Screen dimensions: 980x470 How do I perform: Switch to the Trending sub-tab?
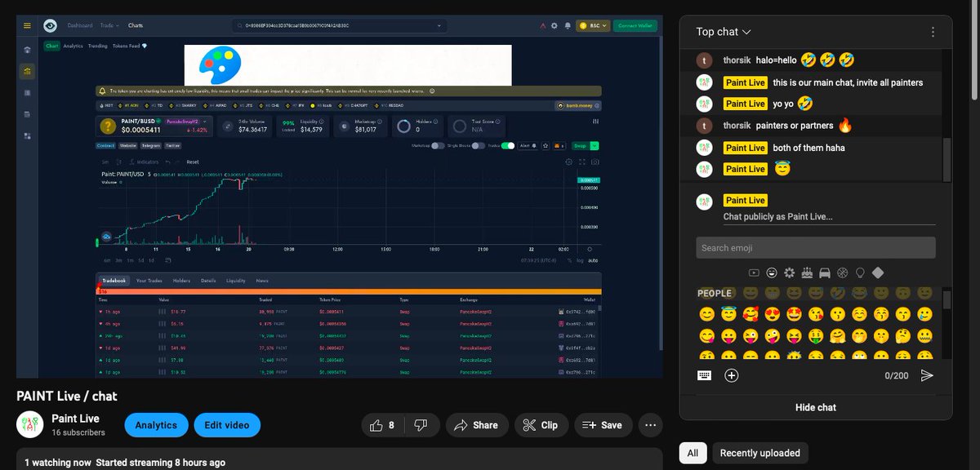pyautogui.click(x=97, y=46)
